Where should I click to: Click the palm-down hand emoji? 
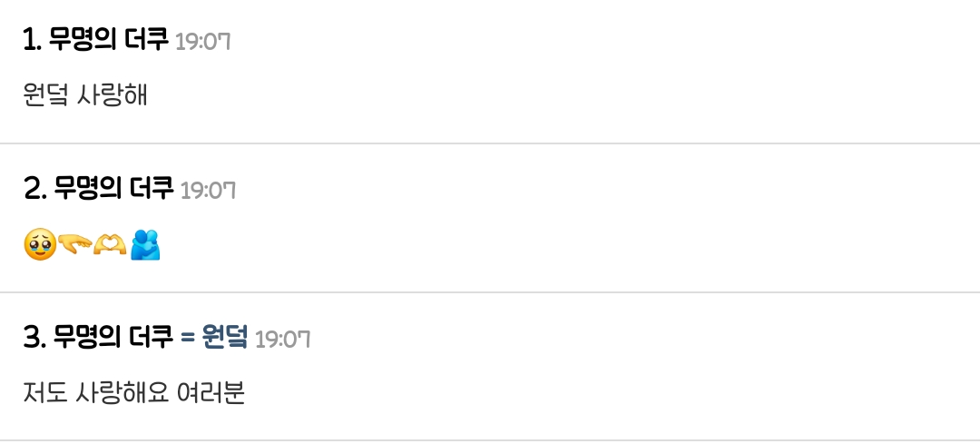click(x=74, y=245)
